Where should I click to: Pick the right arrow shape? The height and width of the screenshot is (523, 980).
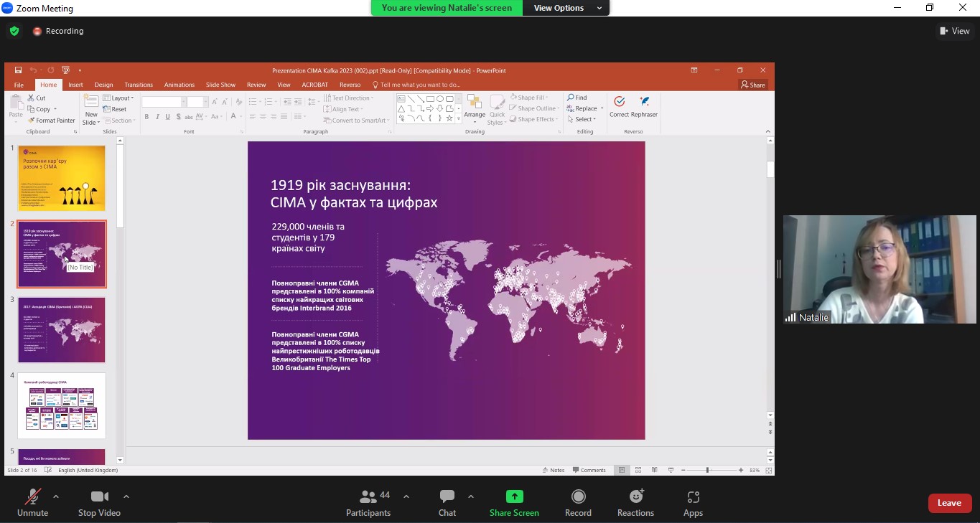coord(430,109)
